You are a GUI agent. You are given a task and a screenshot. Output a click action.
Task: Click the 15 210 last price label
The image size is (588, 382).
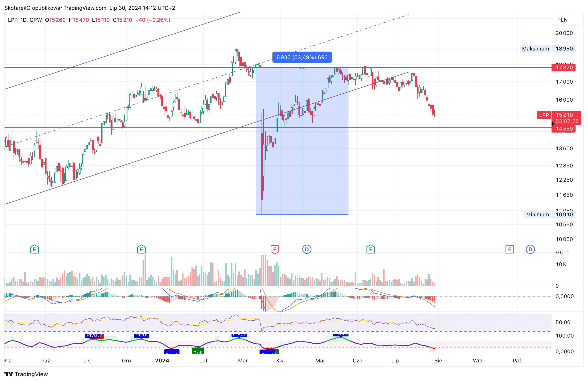coord(564,115)
